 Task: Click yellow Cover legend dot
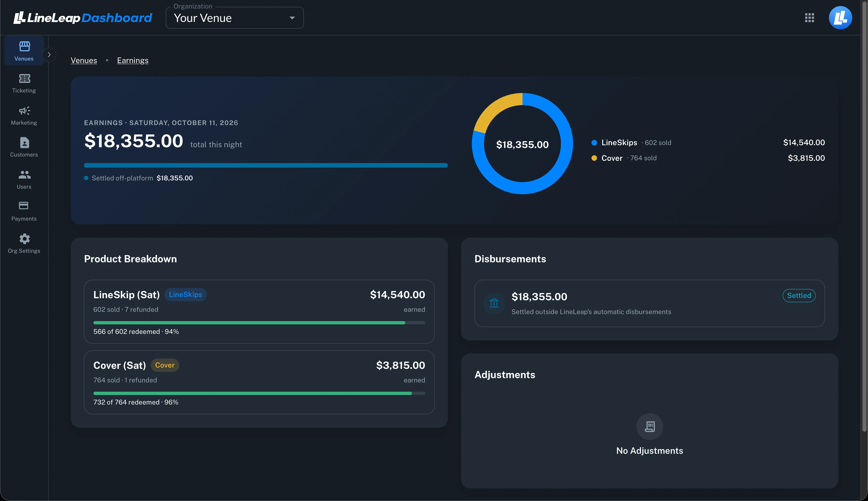coord(594,158)
